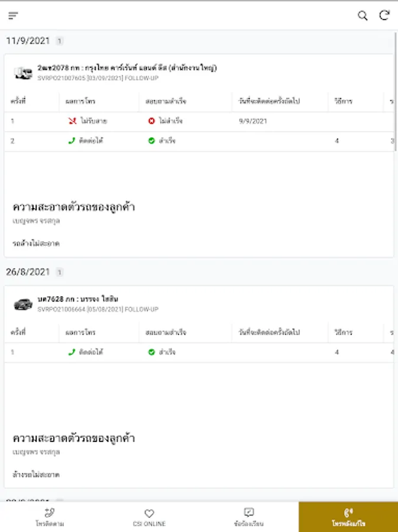This screenshot has height=532, width=398.
Task: Click red missed-call icon in row 1
Action: tap(72, 121)
